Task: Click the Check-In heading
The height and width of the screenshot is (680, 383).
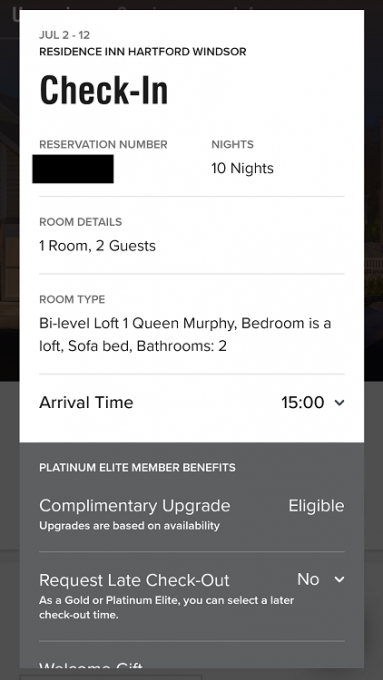Action: pos(104,90)
